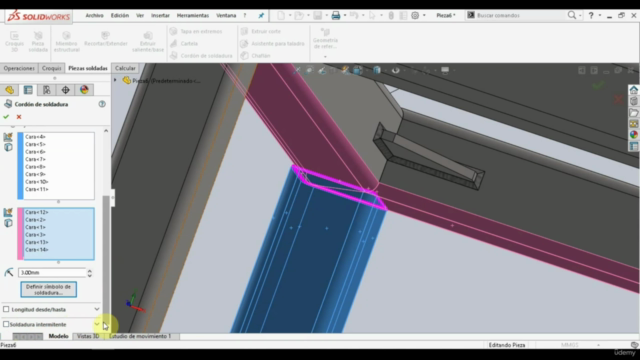Expand the Soldadura intermitente section

97,324
